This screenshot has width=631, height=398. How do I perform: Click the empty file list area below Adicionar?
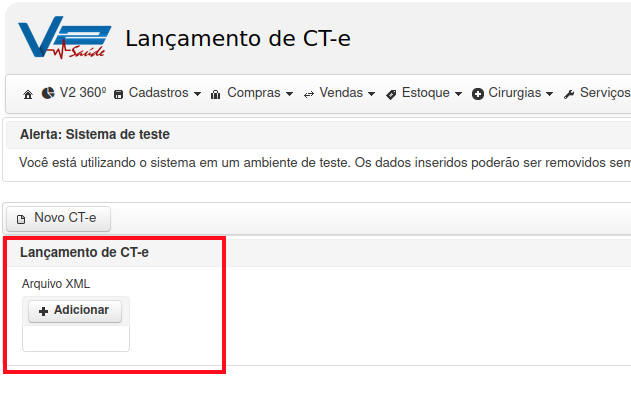pos(76,338)
